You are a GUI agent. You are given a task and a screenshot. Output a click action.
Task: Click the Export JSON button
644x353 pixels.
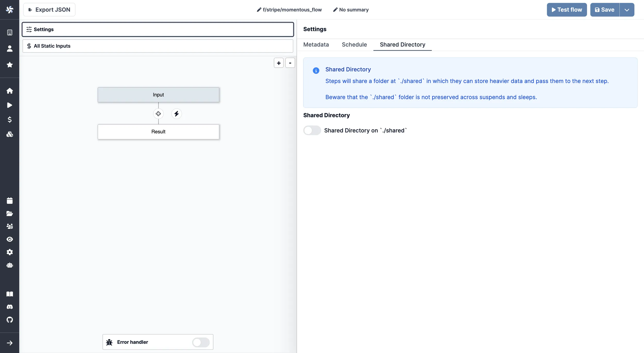click(x=49, y=10)
